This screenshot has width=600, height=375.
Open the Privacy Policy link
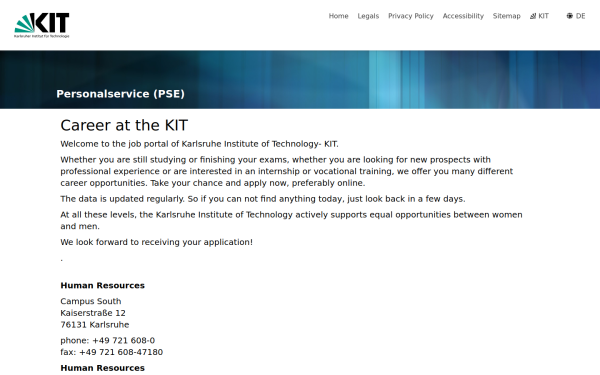(x=411, y=16)
